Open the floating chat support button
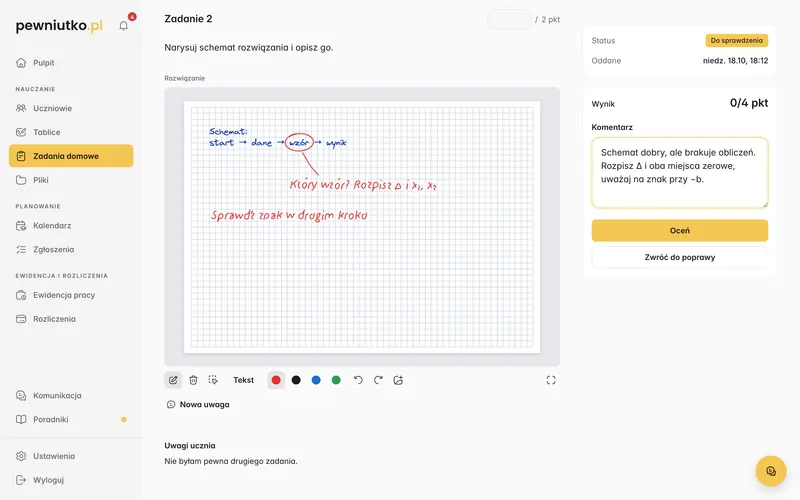800x500 pixels. [770, 471]
